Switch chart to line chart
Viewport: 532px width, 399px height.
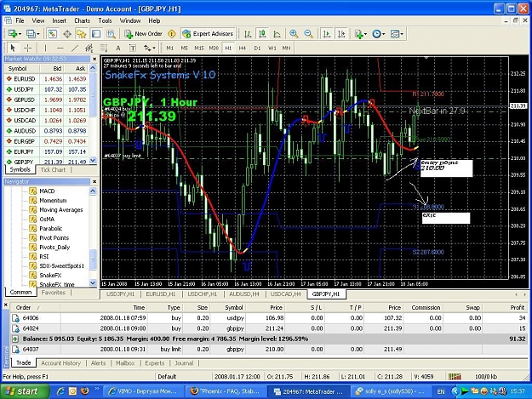click(x=277, y=34)
